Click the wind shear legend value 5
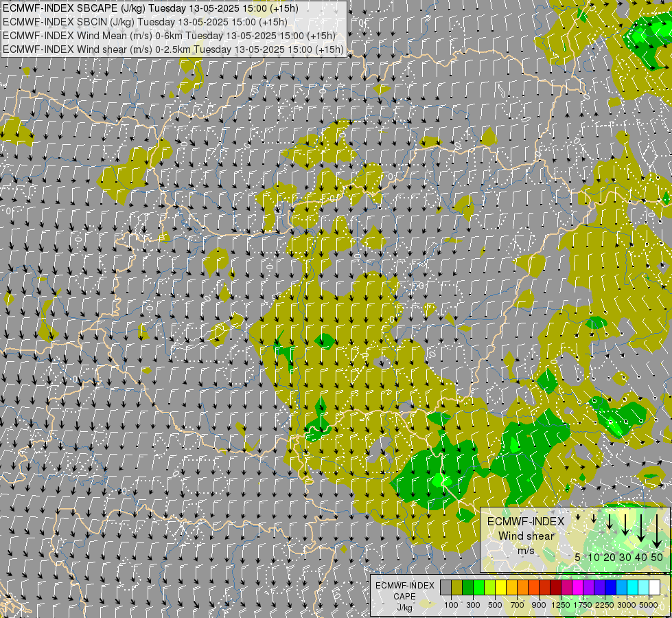 (578, 557)
